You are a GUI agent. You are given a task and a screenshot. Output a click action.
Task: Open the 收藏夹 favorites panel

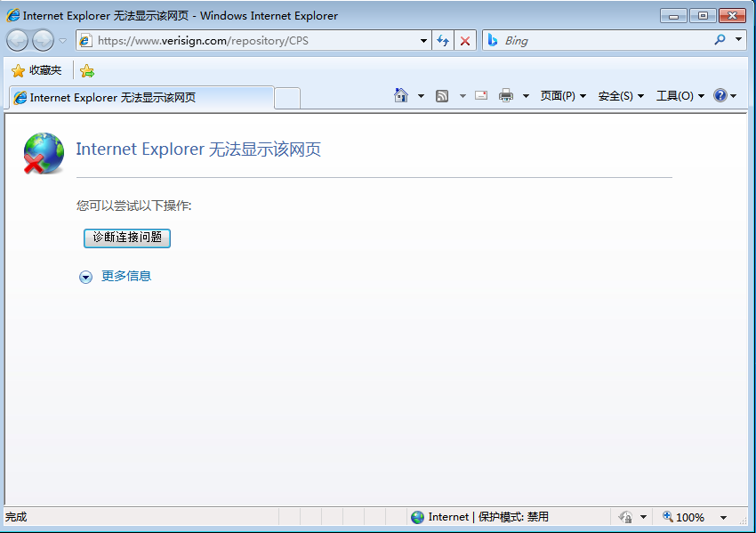[x=36, y=70]
